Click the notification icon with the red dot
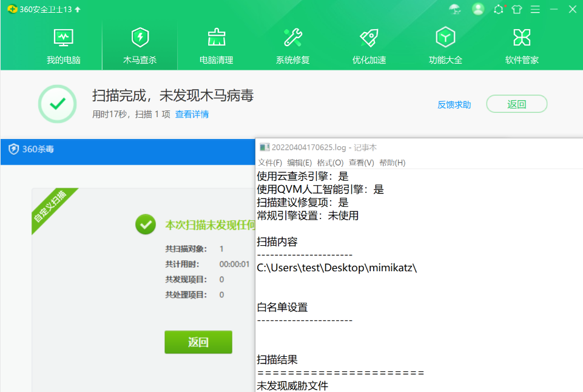The height and width of the screenshot is (392, 583). [x=499, y=9]
